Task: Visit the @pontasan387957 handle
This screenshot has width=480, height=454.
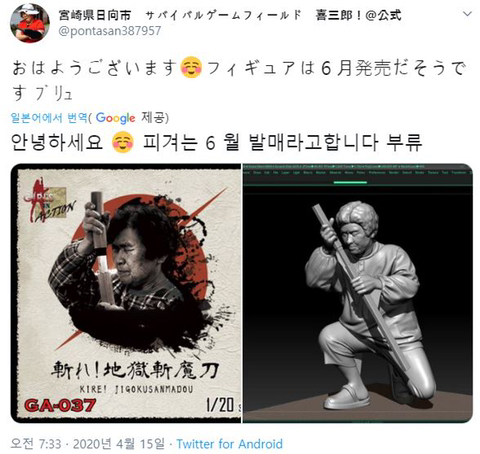Action: coord(110,31)
